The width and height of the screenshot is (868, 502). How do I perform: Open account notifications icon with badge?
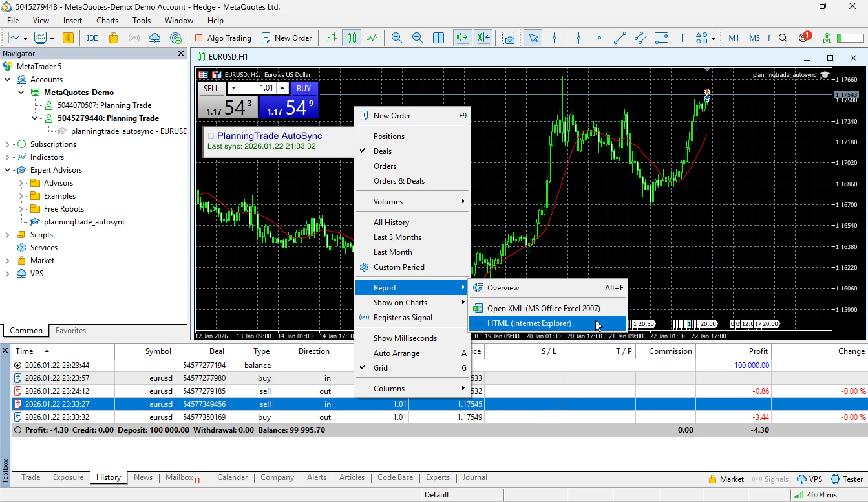[x=804, y=37]
